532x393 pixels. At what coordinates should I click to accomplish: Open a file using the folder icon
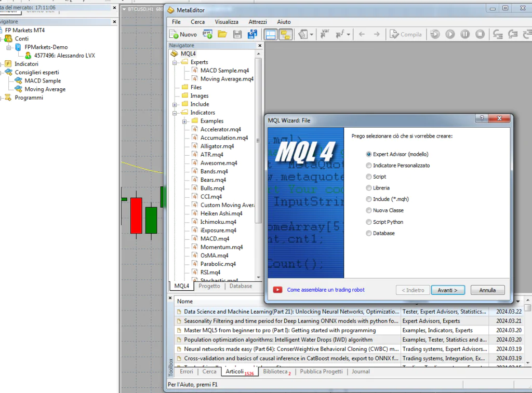pyautogui.click(x=222, y=34)
